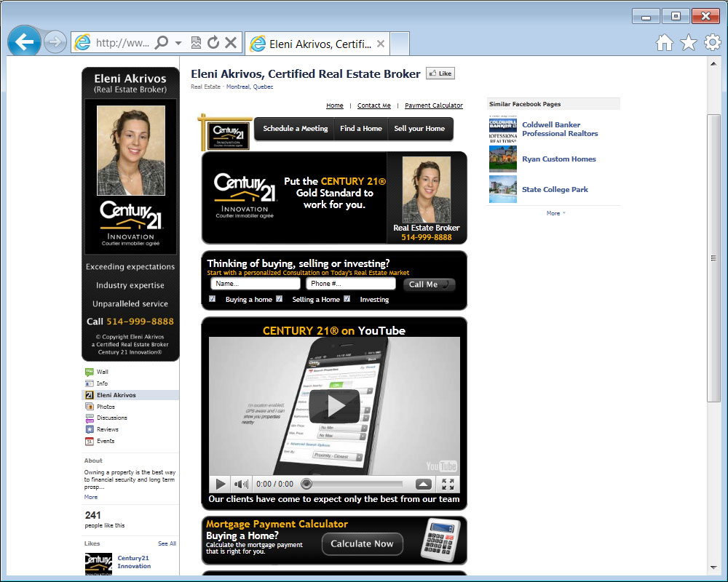Mute the video with speaker icon
Screen dimensions: 728x582
tap(241, 484)
